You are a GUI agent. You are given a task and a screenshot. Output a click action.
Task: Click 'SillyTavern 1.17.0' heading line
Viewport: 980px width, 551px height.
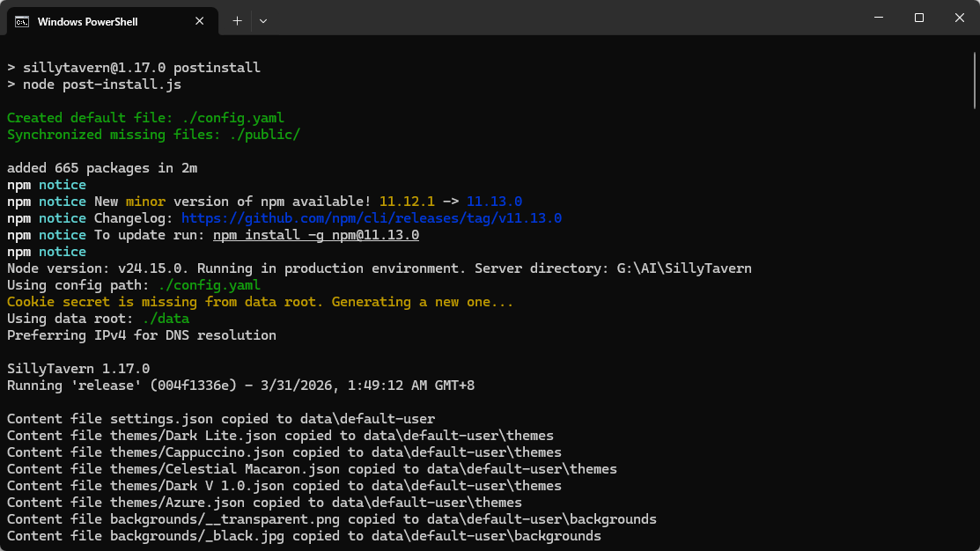[78, 369]
